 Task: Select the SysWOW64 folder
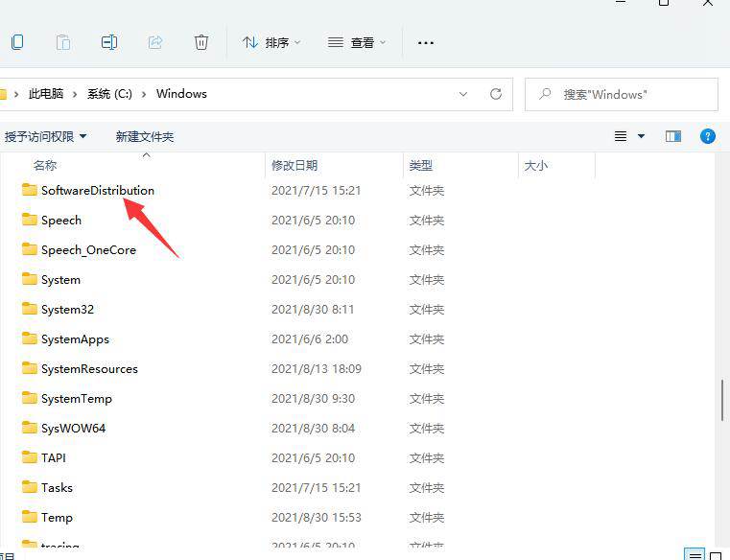coord(73,429)
